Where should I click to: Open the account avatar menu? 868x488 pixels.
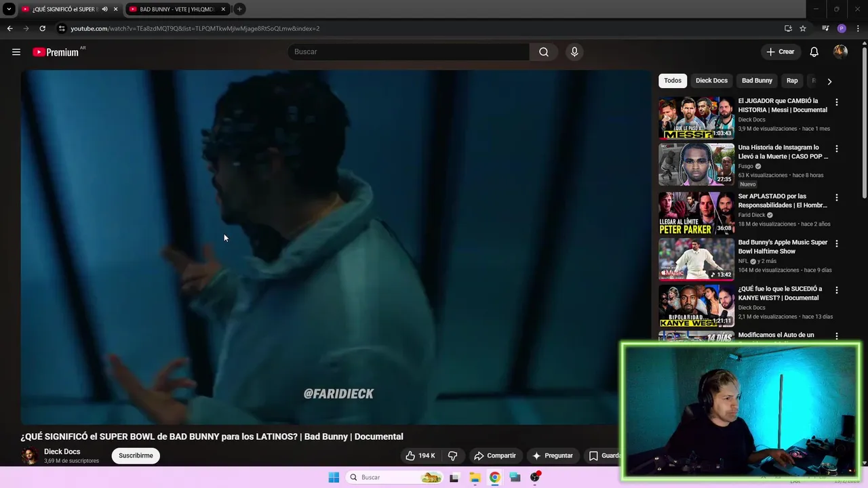(840, 52)
